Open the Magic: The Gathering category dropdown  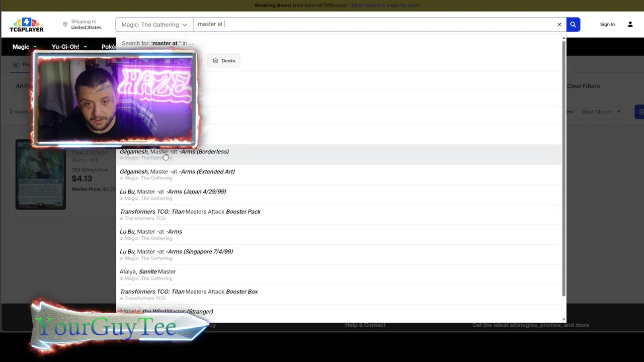tap(154, 24)
